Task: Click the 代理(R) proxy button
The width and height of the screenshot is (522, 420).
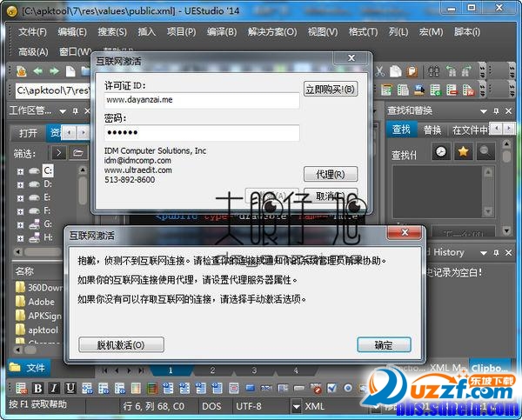Action: (331, 174)
